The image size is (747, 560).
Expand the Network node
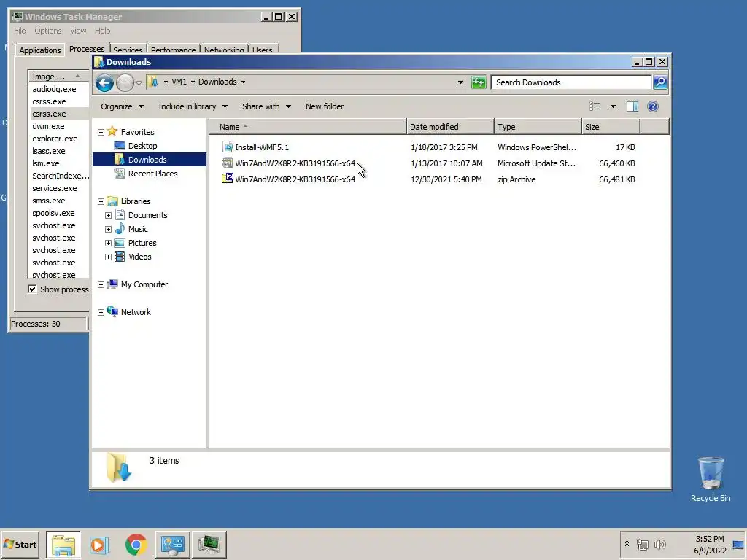coord(101,313)
